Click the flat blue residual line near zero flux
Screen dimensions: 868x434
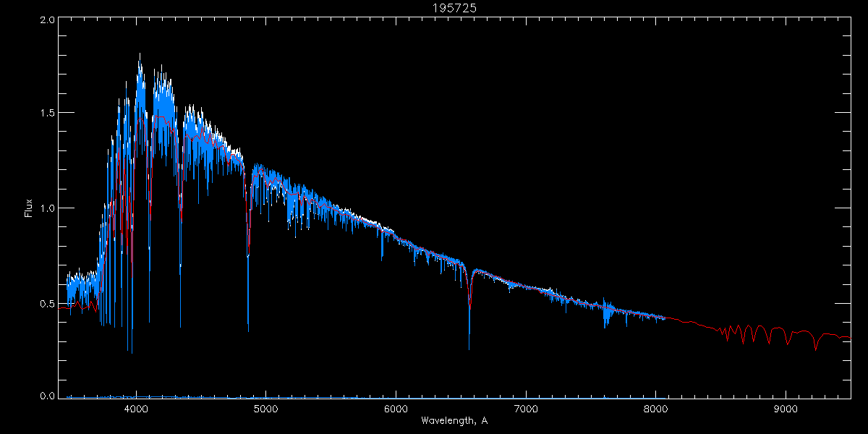pos(362,397)
